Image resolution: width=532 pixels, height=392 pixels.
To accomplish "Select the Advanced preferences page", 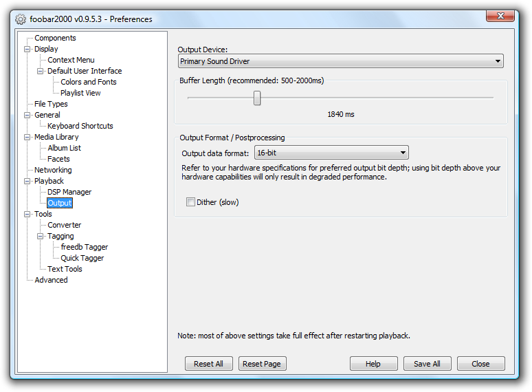I will click(51, 280).
